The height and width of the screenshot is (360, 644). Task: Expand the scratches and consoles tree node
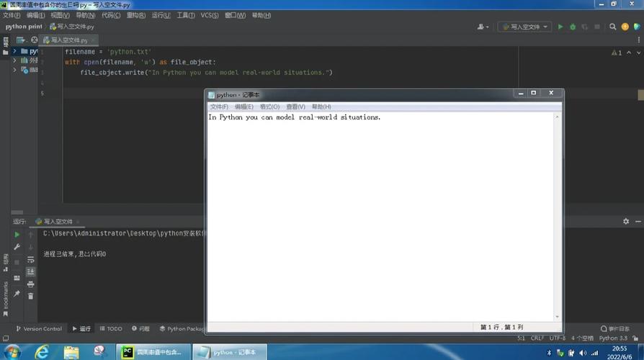(14, 70)
